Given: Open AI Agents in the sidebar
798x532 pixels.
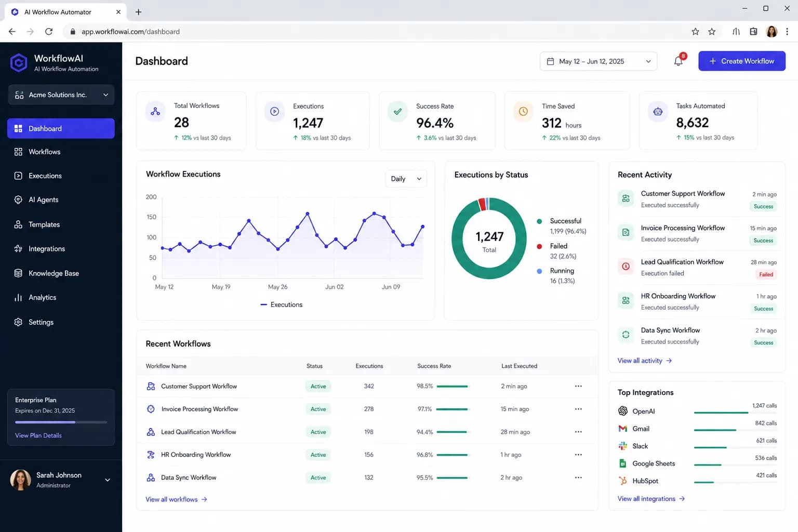Looking at the screenshot, I should 61,199.
